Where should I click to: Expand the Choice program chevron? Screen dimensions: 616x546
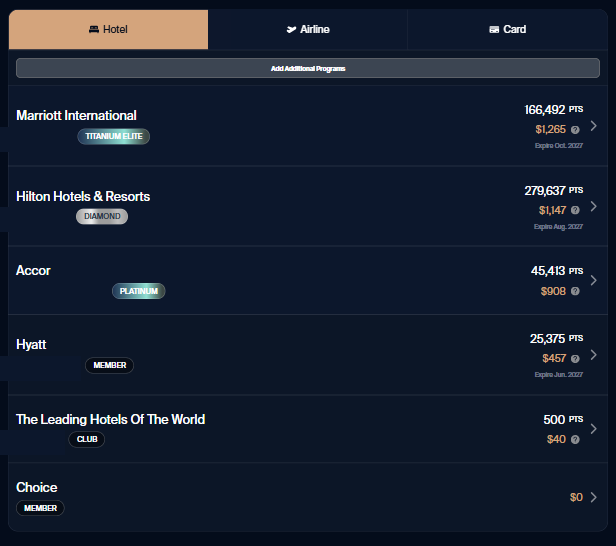pyautogui.click(x=593, y=497)
